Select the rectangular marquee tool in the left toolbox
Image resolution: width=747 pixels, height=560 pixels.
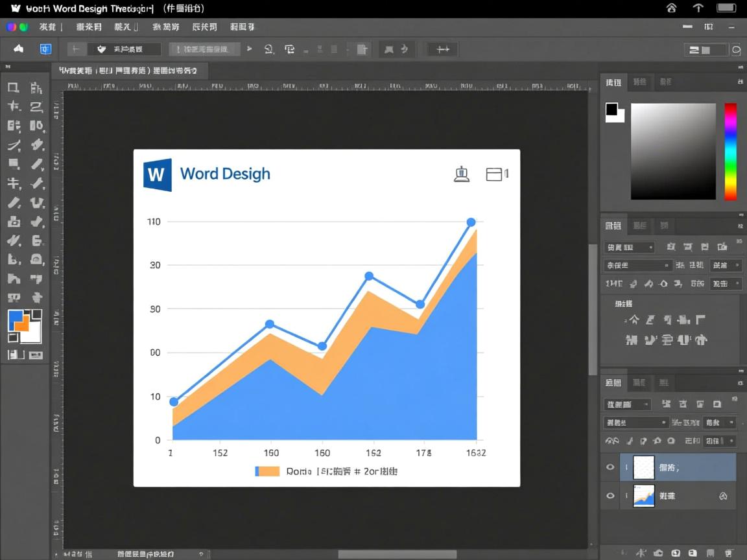(13, 88)
